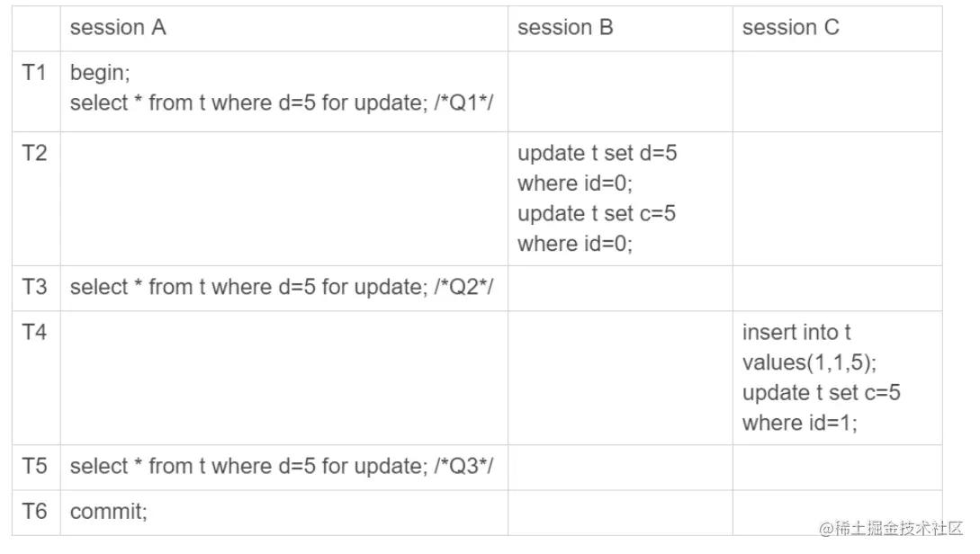Click session B's 'update t set d=5' text

pos(597,154)
